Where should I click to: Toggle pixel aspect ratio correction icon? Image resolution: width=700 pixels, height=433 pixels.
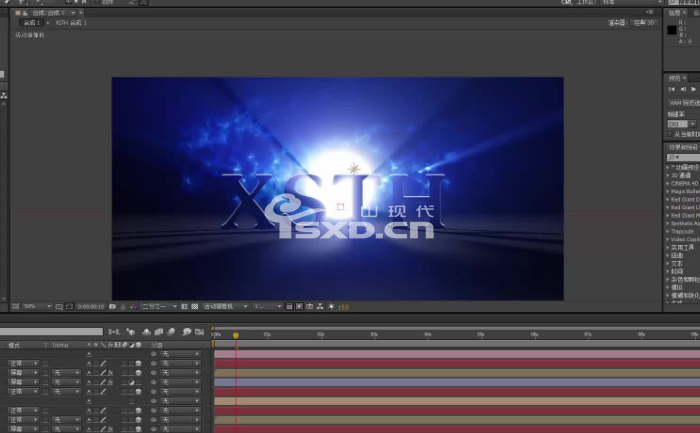click(289, 306)
